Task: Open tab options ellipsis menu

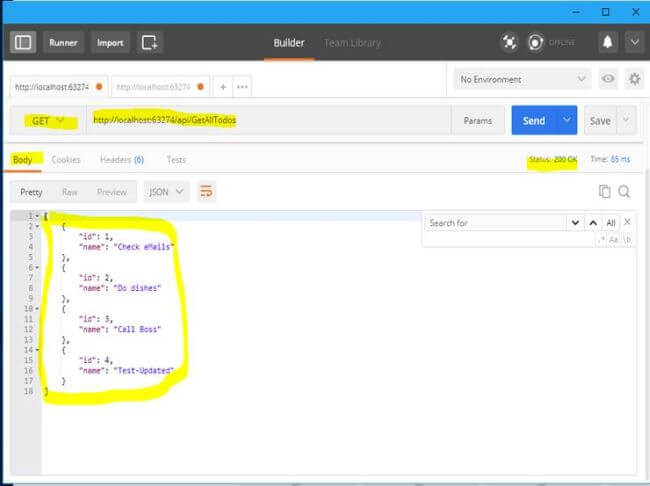Action: click(242, 87)
